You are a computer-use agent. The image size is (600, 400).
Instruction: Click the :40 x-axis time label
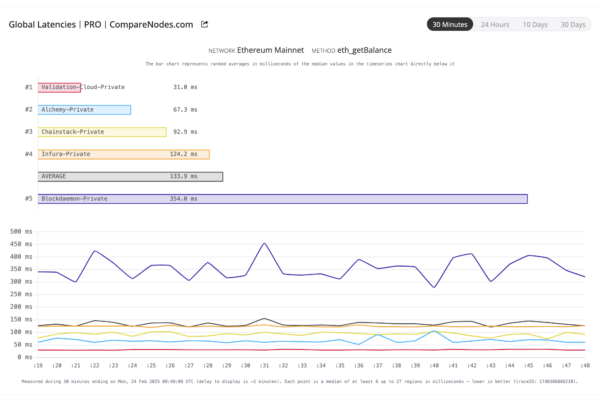point(434,366)
